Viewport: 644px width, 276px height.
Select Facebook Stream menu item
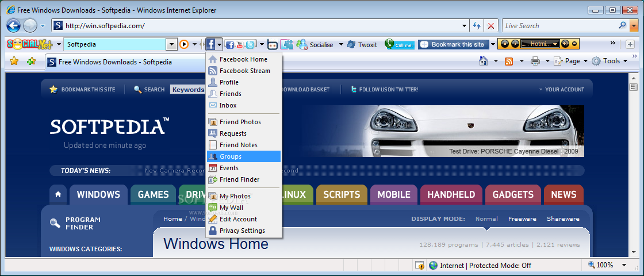click(244, 71)
